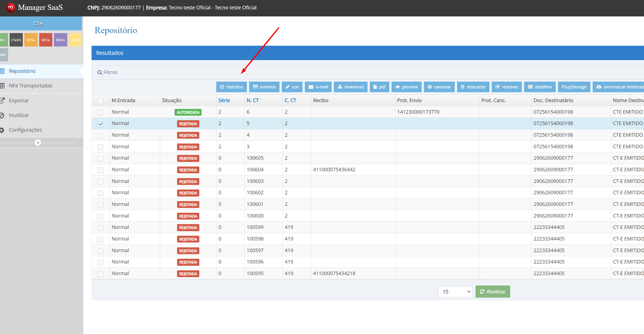Click the download arrow button
Image resolution: width=644 pixels, height=334 pixels.
point(350,87)
